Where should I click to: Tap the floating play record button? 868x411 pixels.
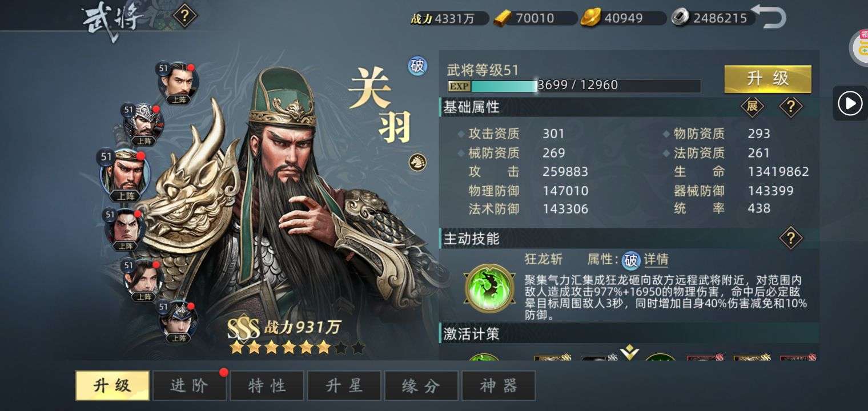tap(850, 103)
